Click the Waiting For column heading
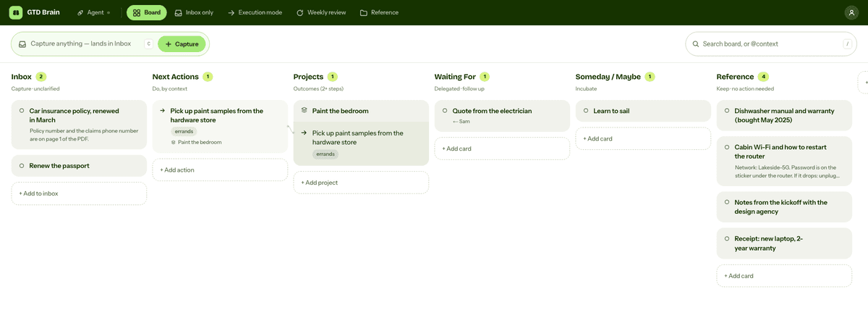 click(455, 77)
